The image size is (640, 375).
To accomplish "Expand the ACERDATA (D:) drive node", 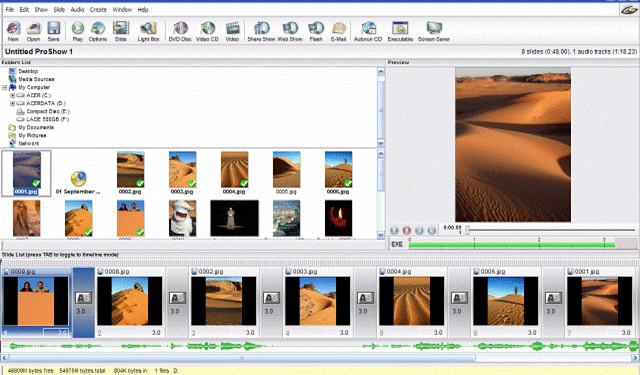I will click(12, 103).
